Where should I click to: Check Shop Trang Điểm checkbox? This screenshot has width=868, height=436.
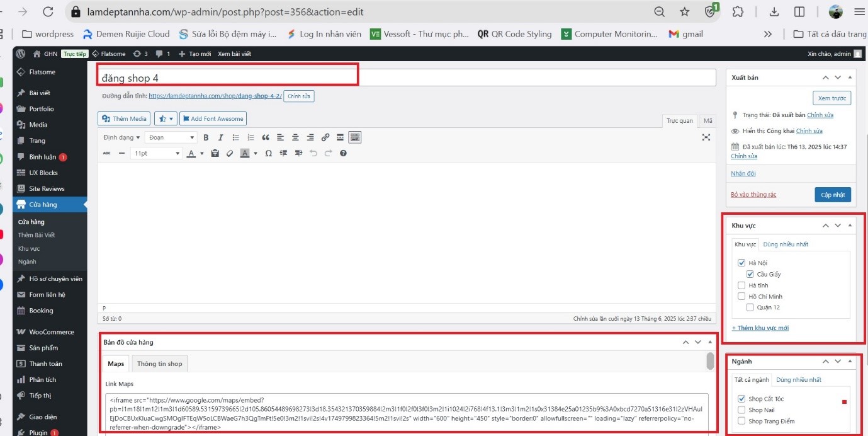[x=741, y=421]
